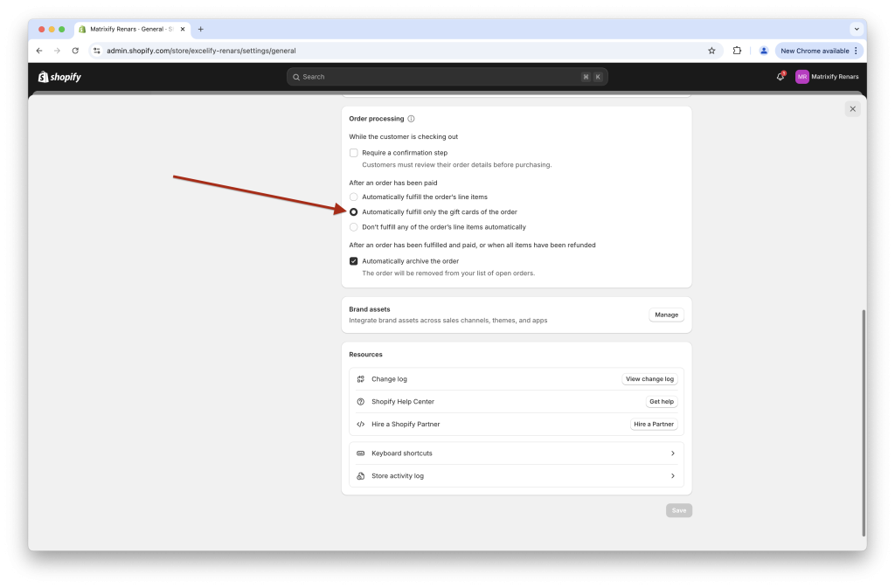895x588 pixels.
Task: Disable Automatically archive the order
Action: (x=354, y=259)
